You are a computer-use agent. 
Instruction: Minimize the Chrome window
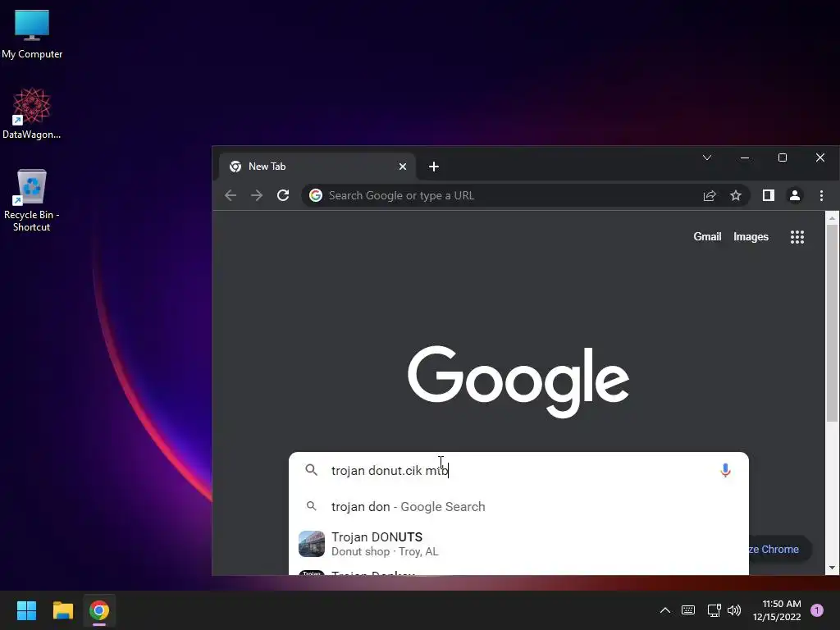click(745, 157)
